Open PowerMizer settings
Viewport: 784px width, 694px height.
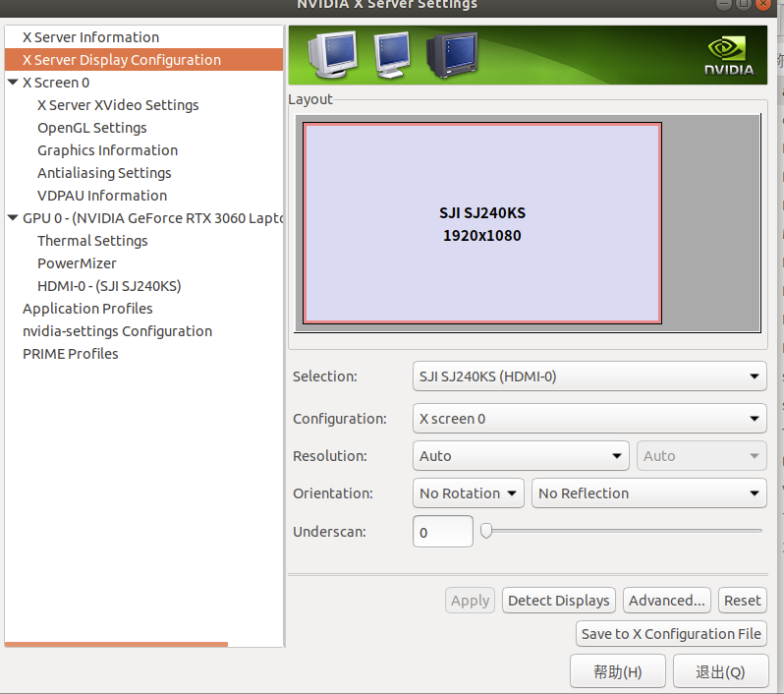pyautogui.click(x=77, y=263)
